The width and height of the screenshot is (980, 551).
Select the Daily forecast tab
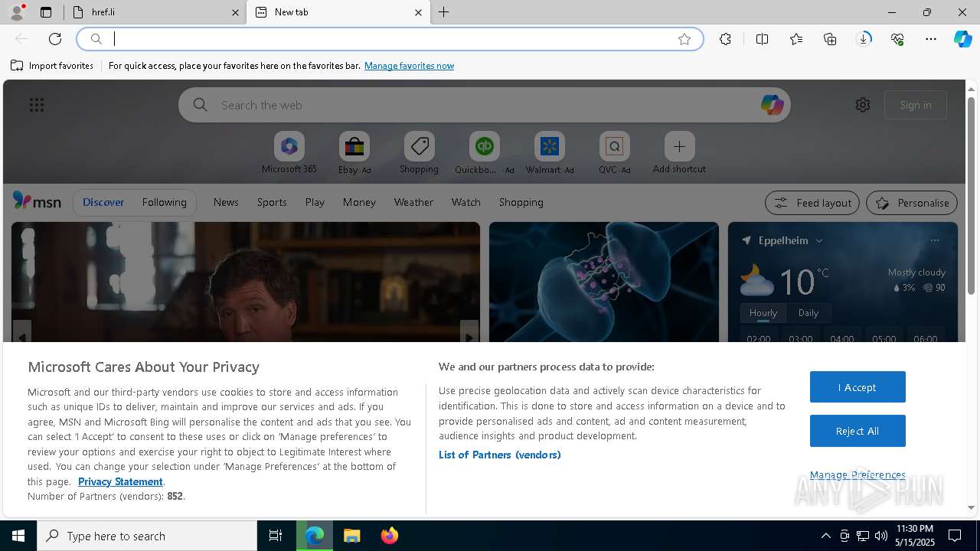click(x=808, y=313)
